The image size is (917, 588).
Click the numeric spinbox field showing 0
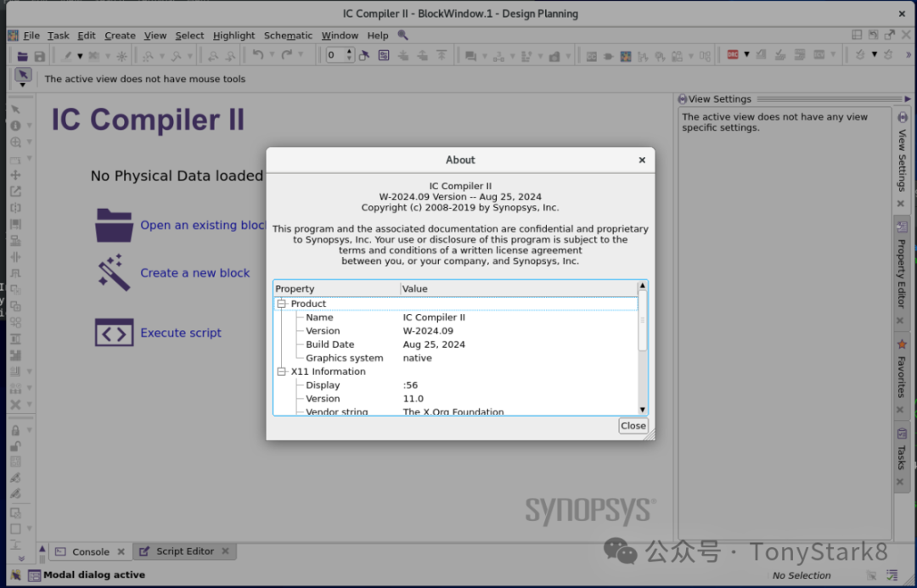coord(335,55)
